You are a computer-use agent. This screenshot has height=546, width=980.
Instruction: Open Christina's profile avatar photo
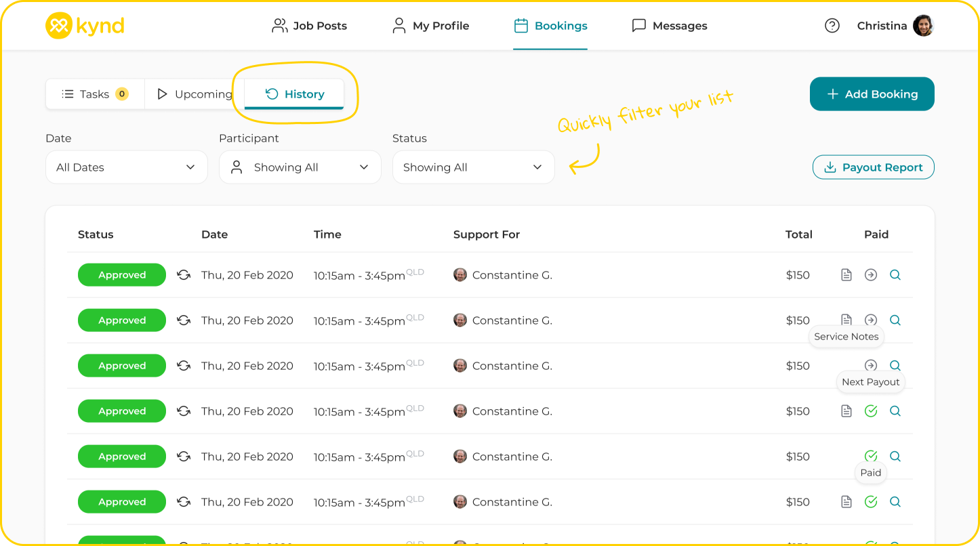click(923, 26)
